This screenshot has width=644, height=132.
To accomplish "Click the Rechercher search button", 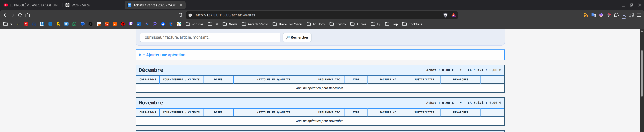I will coord(297,37).
